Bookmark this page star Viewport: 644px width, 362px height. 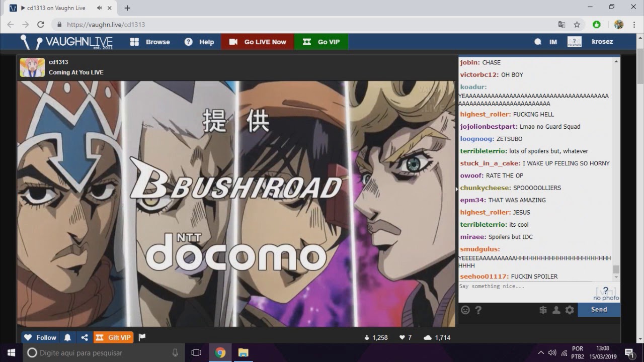click(x=577, y=25)
